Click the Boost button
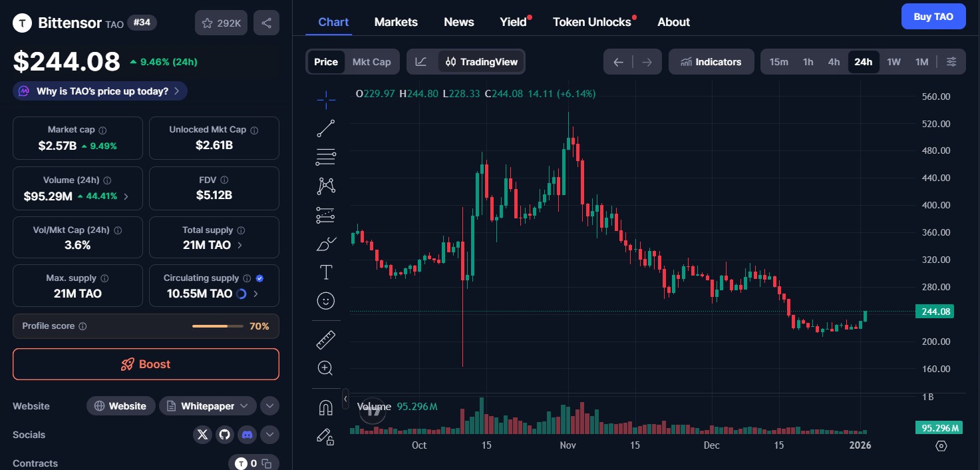This screenshot has width=980, height=470. pyautogui.click(x=146, y=364)
